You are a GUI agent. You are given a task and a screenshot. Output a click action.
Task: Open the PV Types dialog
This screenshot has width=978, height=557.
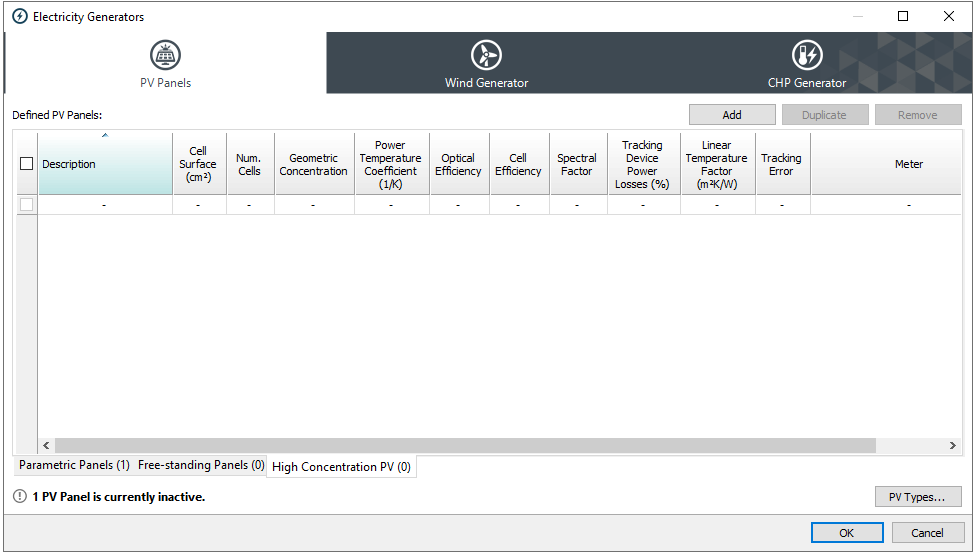[x=917, y=497]
